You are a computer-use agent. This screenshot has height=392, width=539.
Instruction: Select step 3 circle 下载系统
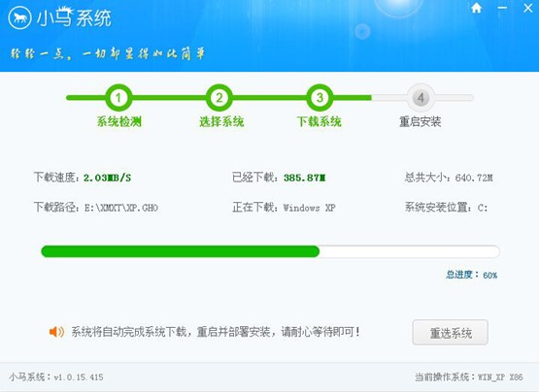click(x=320, y=98)
